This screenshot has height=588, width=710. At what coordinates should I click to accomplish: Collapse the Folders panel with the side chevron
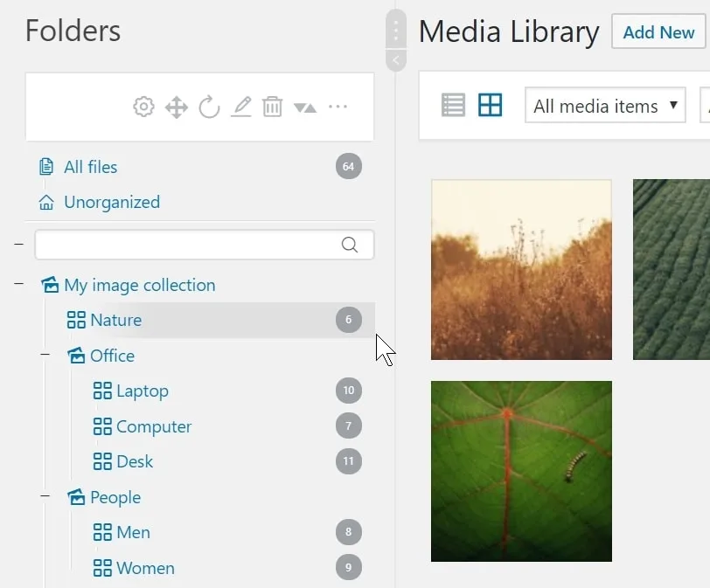(395, 59)
